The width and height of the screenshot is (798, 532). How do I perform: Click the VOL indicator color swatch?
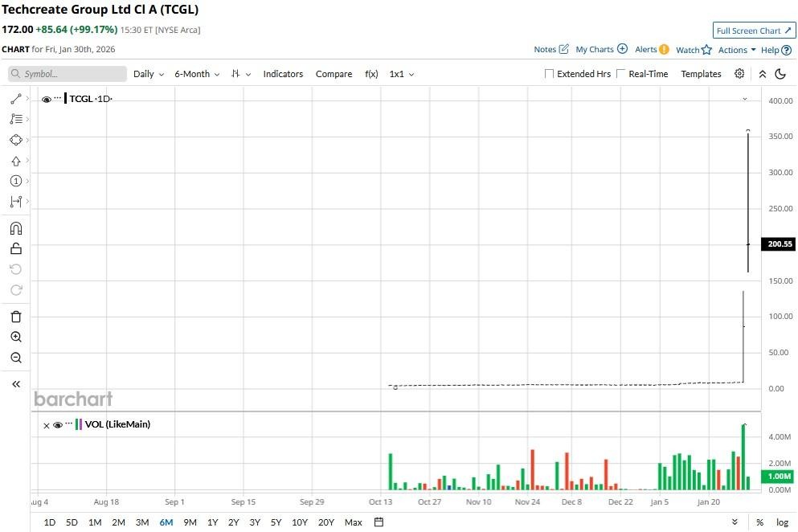(x=79, y=424)
